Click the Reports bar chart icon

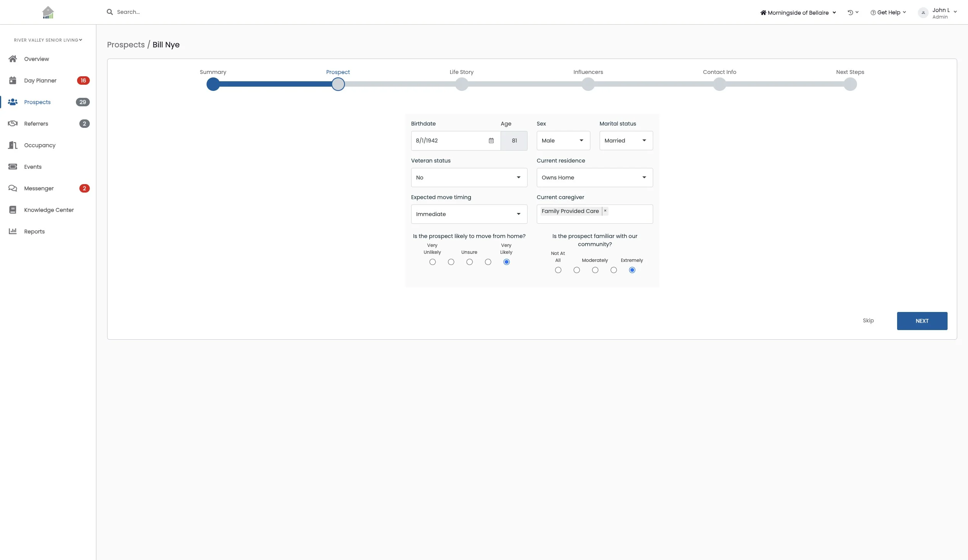click(x=13, y=231)
